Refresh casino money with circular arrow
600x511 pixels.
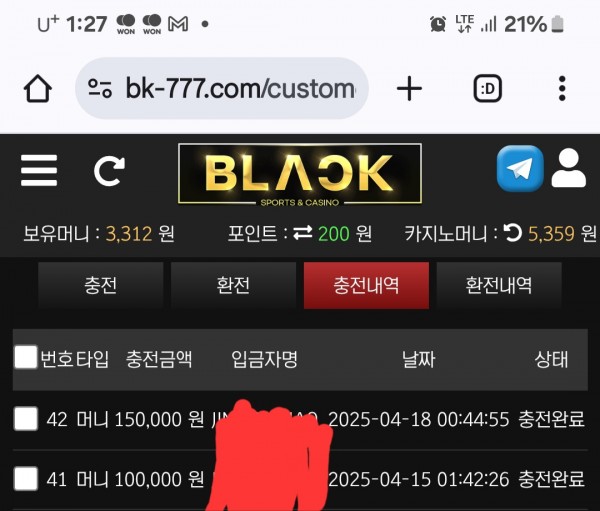(x=512, y=233)
